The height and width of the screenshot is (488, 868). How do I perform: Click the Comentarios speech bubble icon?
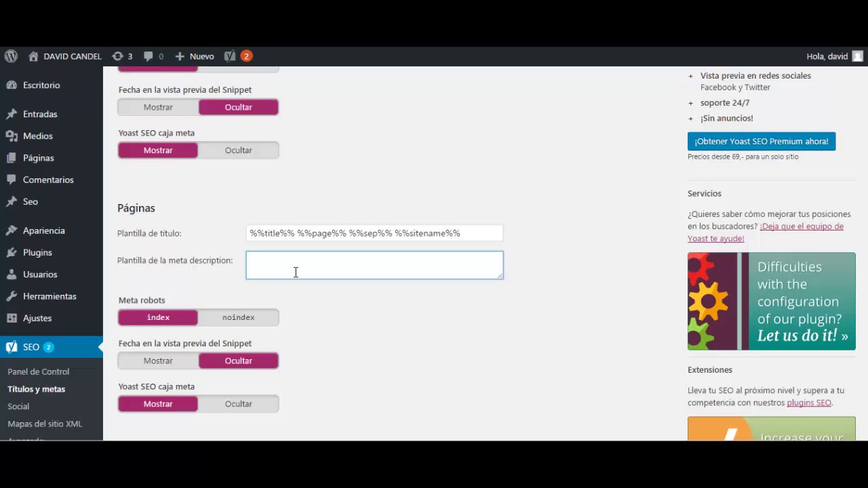click(12, 180)
